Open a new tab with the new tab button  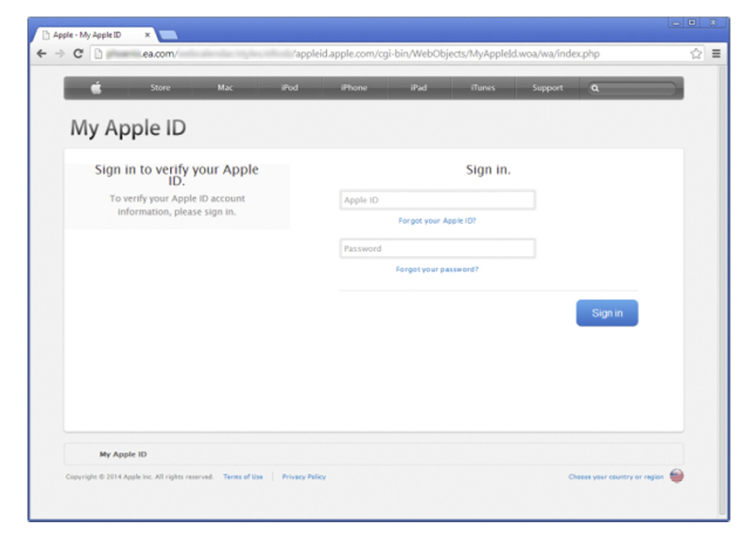coord(168,35)
